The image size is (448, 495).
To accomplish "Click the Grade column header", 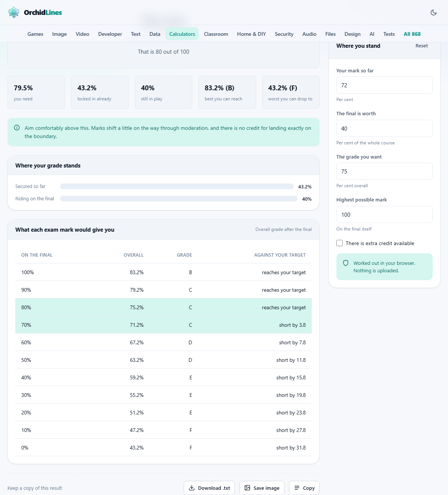I will pos(184,255).
